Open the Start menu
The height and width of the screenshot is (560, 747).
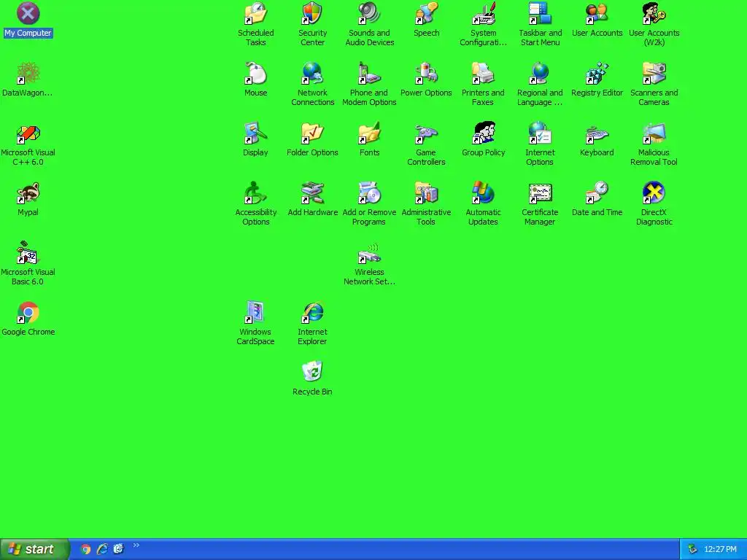click(x=34, y=549)
